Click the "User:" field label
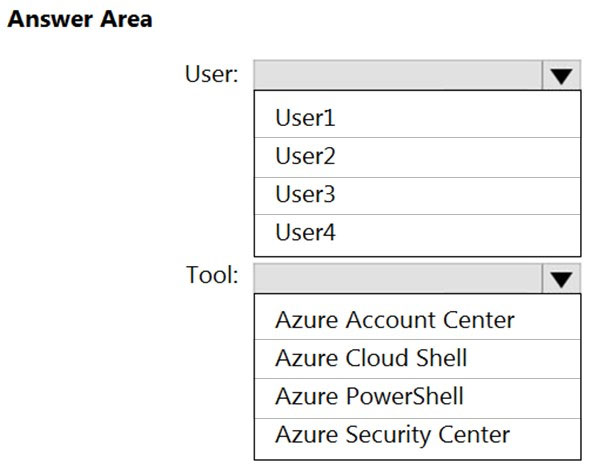 211,75
